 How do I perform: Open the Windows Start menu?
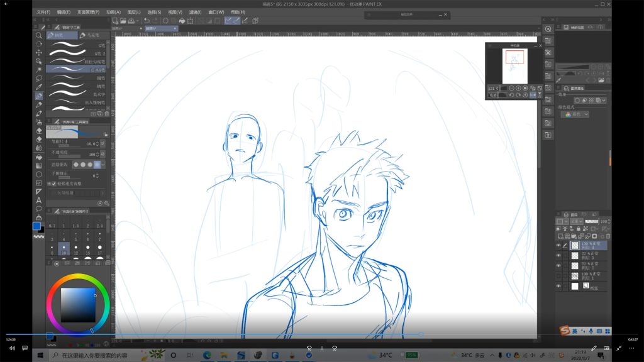(x=40, y=355)
